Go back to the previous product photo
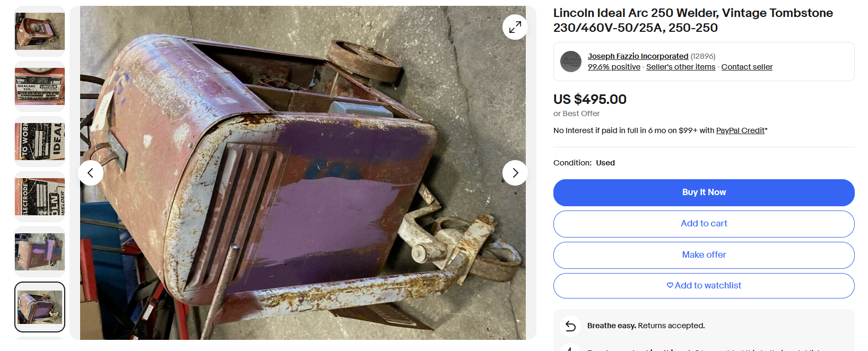Screen dimensions: 868x351 coord(91,173)
